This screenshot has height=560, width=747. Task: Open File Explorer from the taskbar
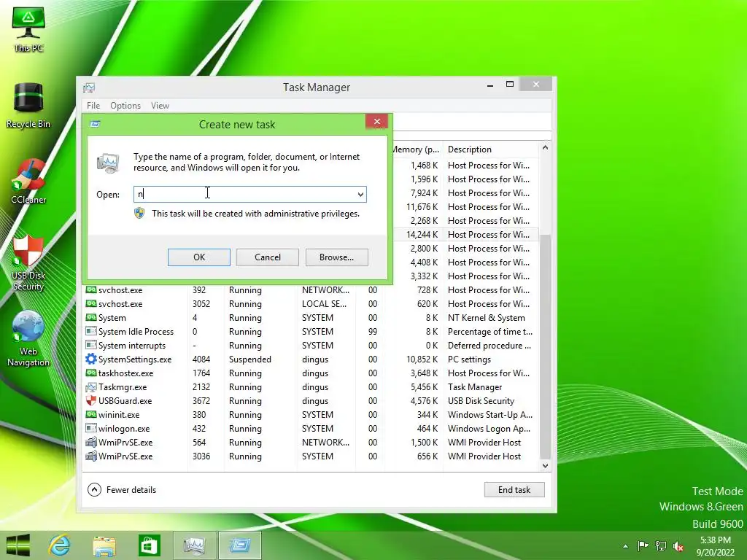104,545
